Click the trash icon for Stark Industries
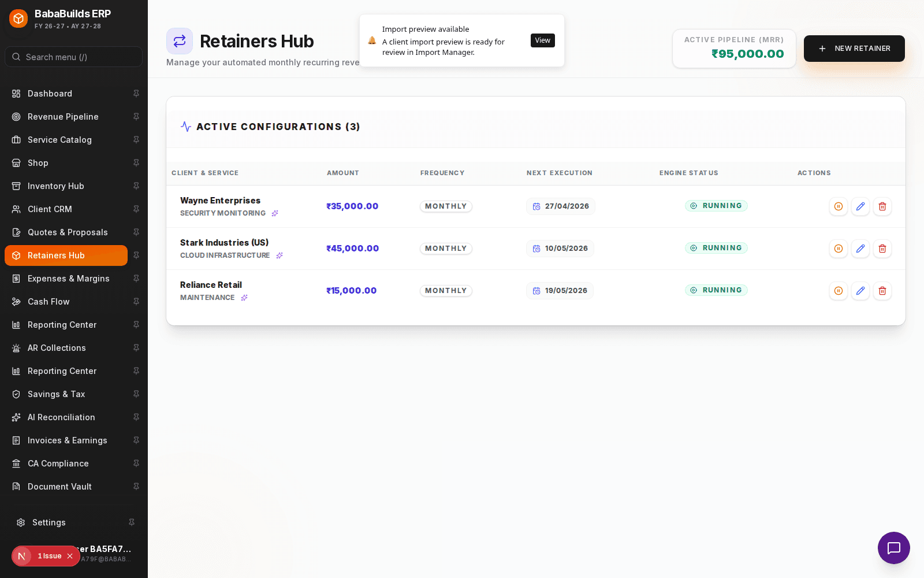Screen dimensions: 924x578 click(882, 249)
